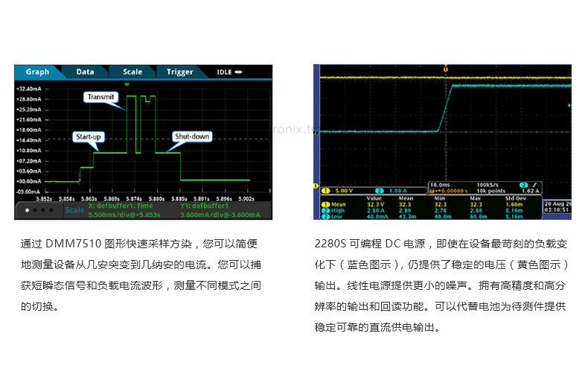Click the cyan channel 2 ground marker
This screenshot has width=588, height=383.
[x=316, y=133]
